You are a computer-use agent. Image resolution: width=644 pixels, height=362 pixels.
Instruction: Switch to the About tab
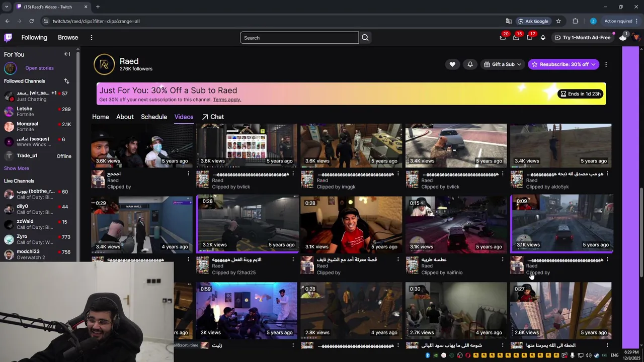(x=125, y=117)
